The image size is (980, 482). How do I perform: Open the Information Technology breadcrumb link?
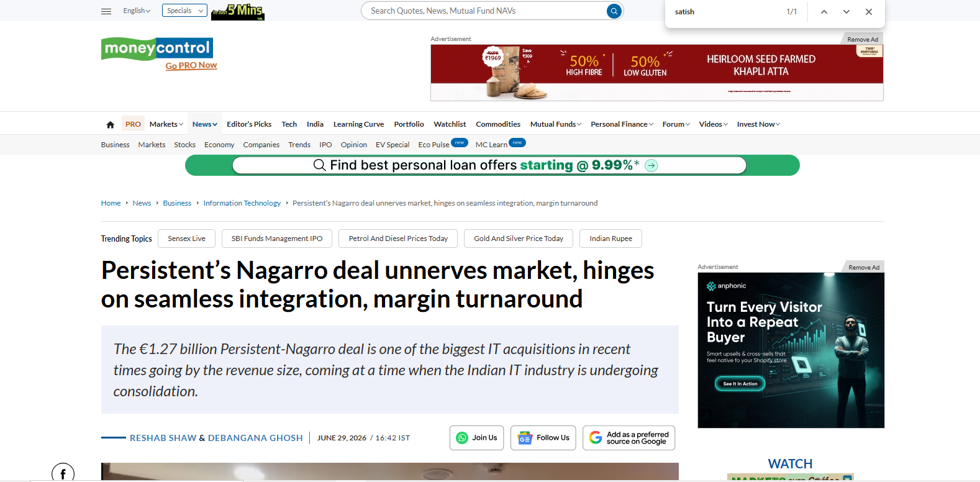(x=242, y=203)
